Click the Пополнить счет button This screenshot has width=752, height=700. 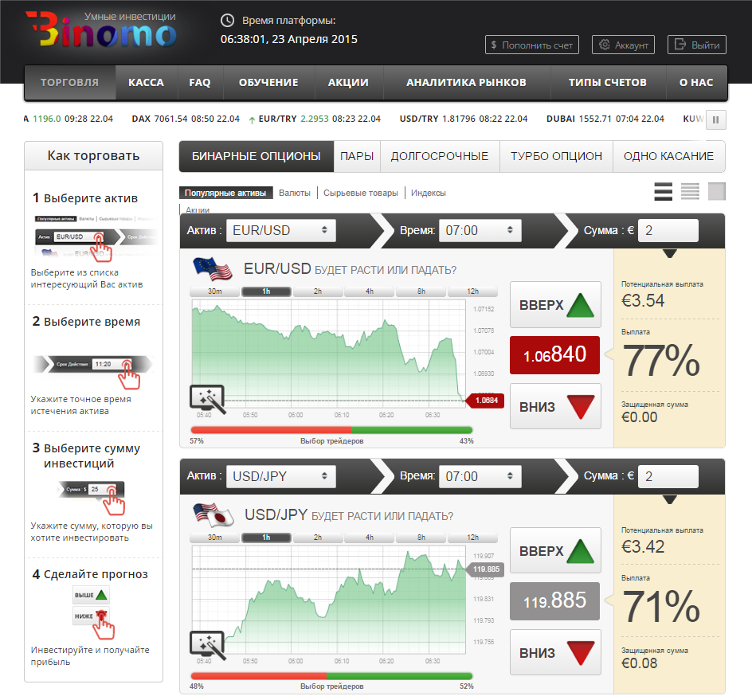coord(531,45)
